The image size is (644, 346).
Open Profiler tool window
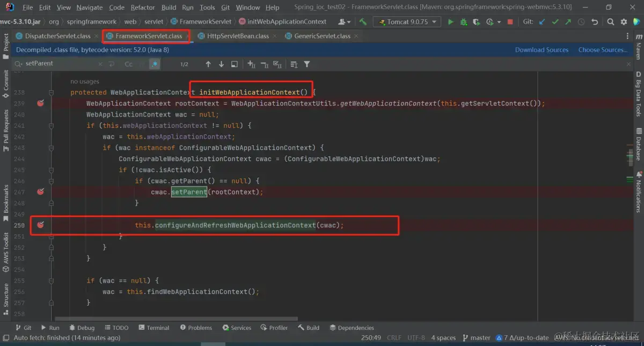(x=274, y=328)
